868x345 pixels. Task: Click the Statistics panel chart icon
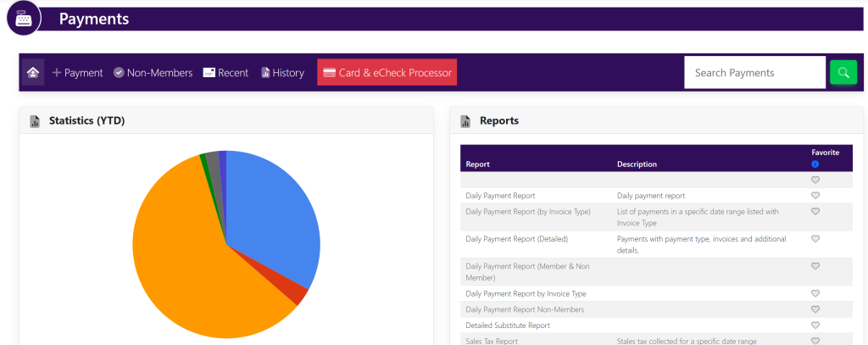(x=36, y=121)
